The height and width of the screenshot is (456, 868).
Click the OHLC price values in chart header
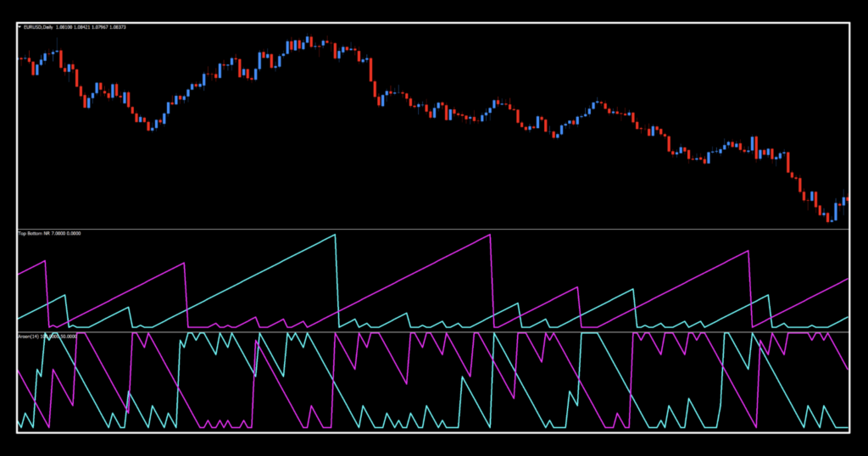click(x=93, y=27)
